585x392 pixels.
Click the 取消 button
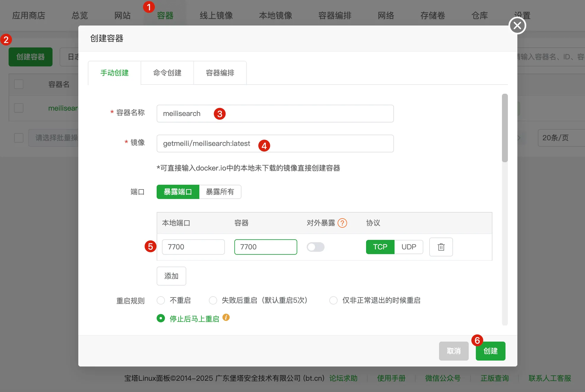click(454, 351)
